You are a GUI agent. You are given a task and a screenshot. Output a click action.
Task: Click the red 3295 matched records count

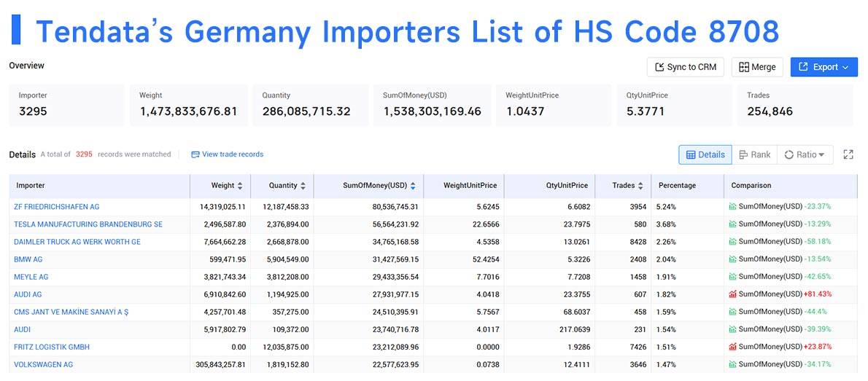(84, 154)
